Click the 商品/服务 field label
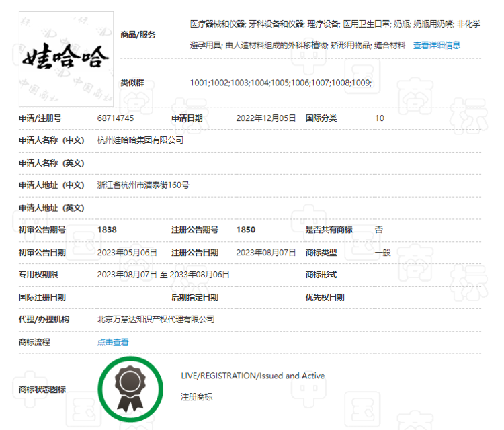Image resolution: width=504 pixels, height=430 pixels. 138,35
